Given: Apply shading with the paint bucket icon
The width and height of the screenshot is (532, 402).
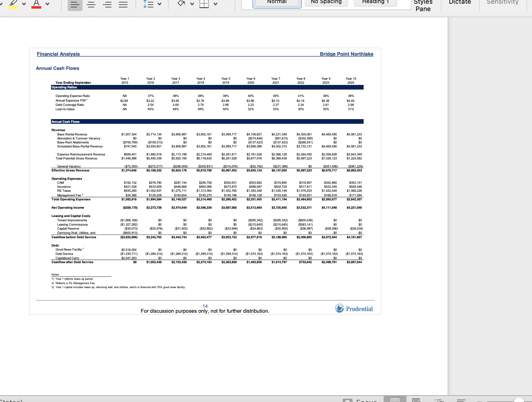Looking at the screenshot, I should [181, 4].
